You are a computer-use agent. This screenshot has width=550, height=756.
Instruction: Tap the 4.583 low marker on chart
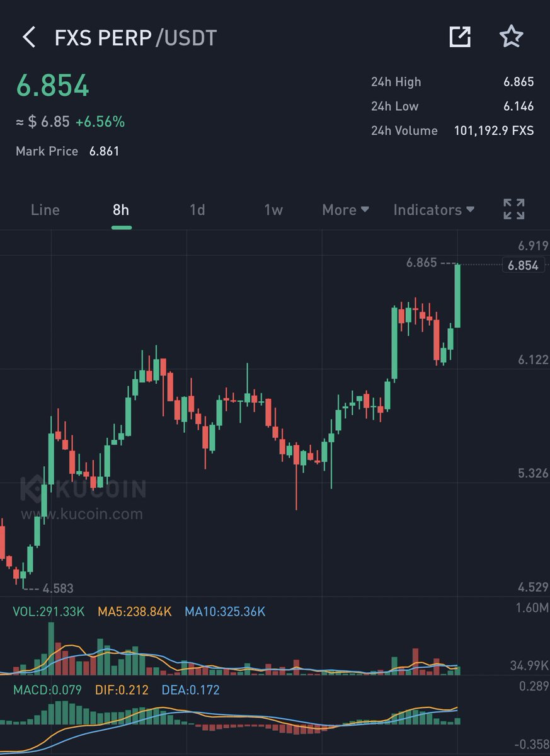58,589
